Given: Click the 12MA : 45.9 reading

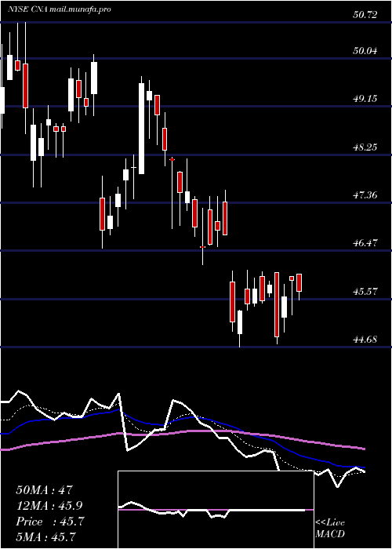Looking at the screenshot, I should coord(49,506).
